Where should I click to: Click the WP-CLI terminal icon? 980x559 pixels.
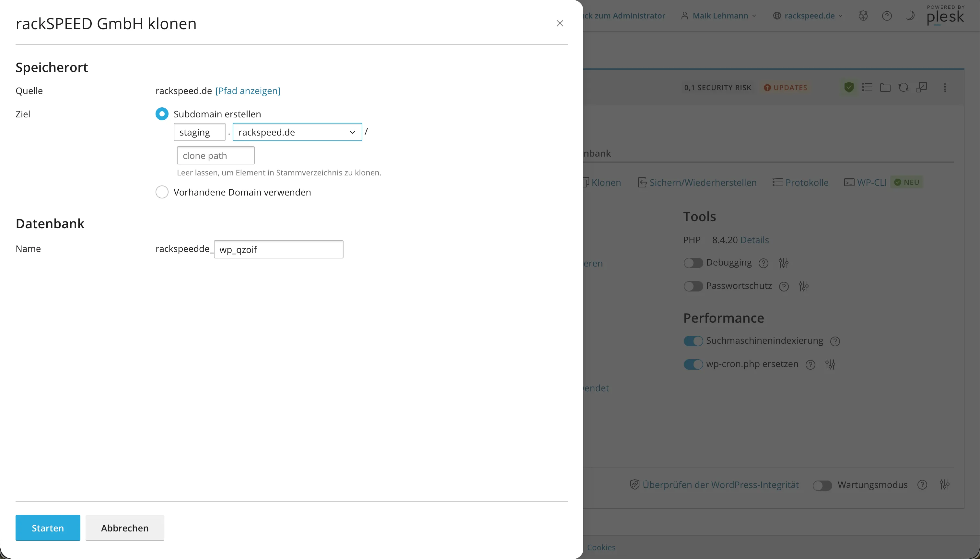(x=849, y=182)
